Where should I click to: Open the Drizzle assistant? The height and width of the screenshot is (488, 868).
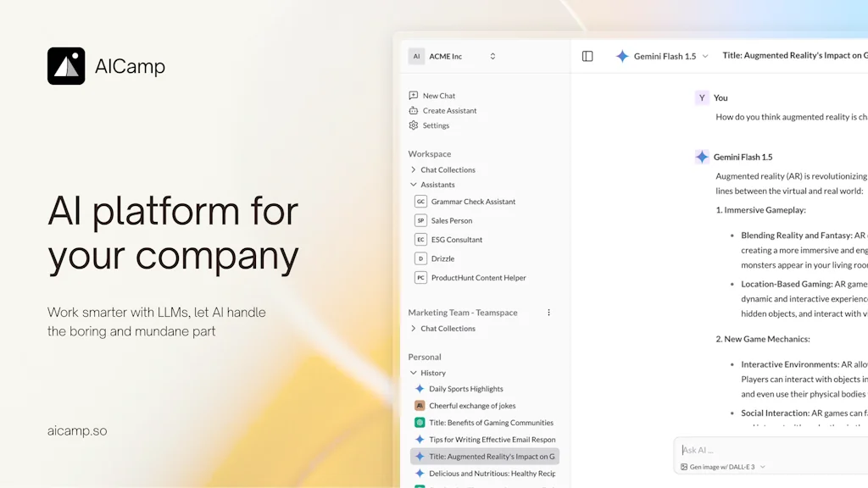coord(442,258)
